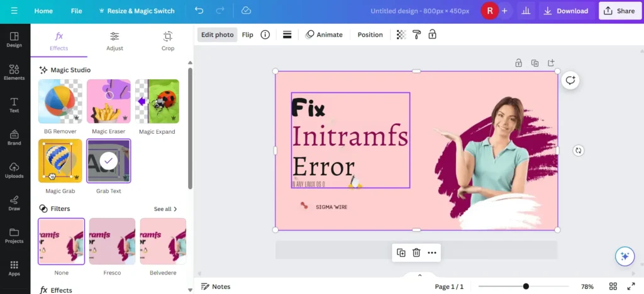Viewport: 644px width, 294px height.
Task: Open the Home menu item
Action: click(43, 11)
